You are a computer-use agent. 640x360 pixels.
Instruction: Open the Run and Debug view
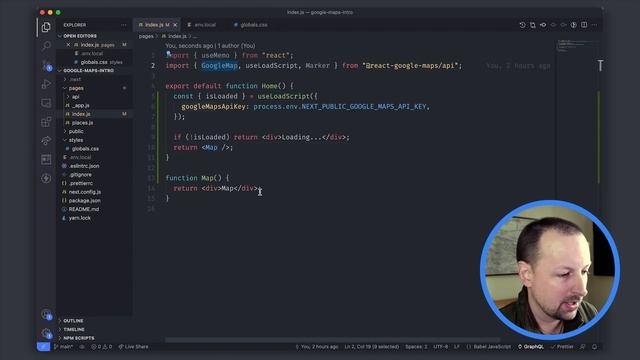click(x=46, y=84)
